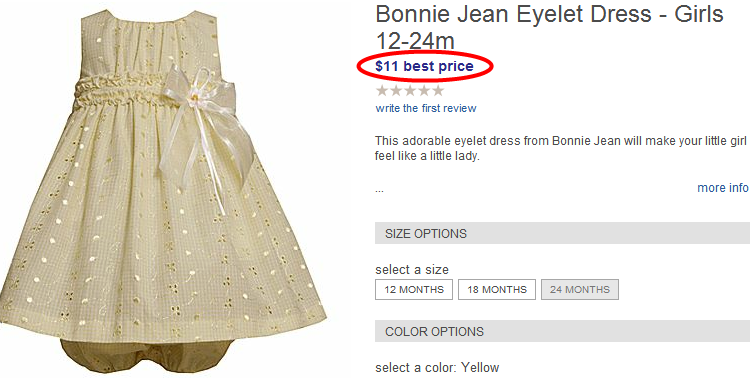The image size is (750, 378).
Task: Click the fourth rating star
Action: (424, 90)
